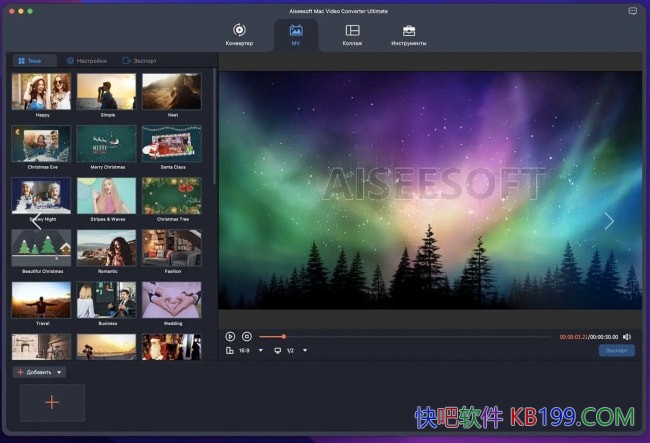Image resolution: width=650 pixels, height=443 pixels.
Task: Click the blue Экспорт button under preview
Action: click(616, 351)
